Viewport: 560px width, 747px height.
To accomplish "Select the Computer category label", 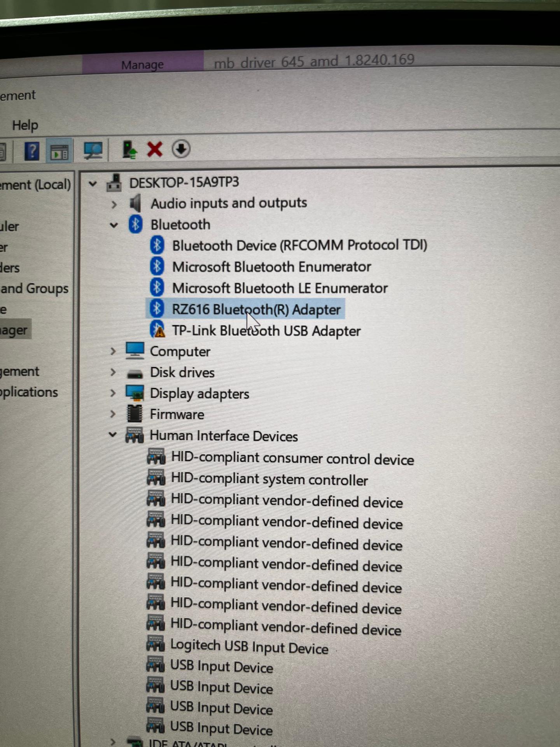I will (180, 352).
